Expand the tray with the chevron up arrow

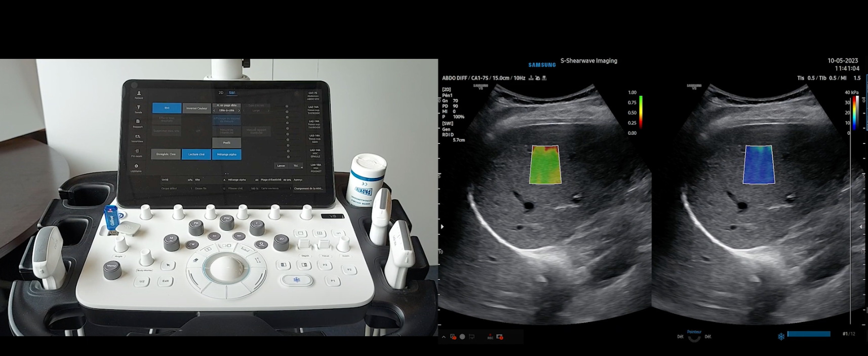(444, 337)
